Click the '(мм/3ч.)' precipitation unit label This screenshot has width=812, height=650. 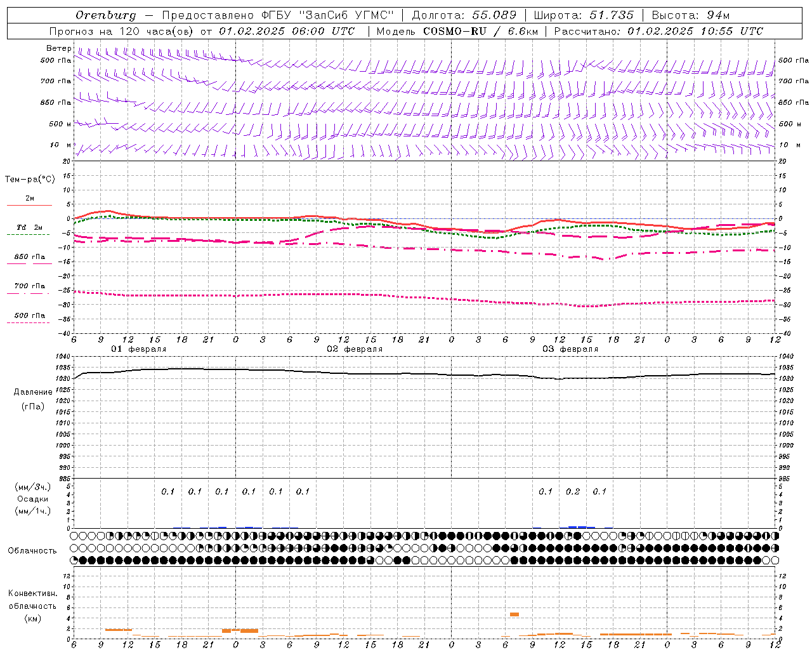coord(32,487)
